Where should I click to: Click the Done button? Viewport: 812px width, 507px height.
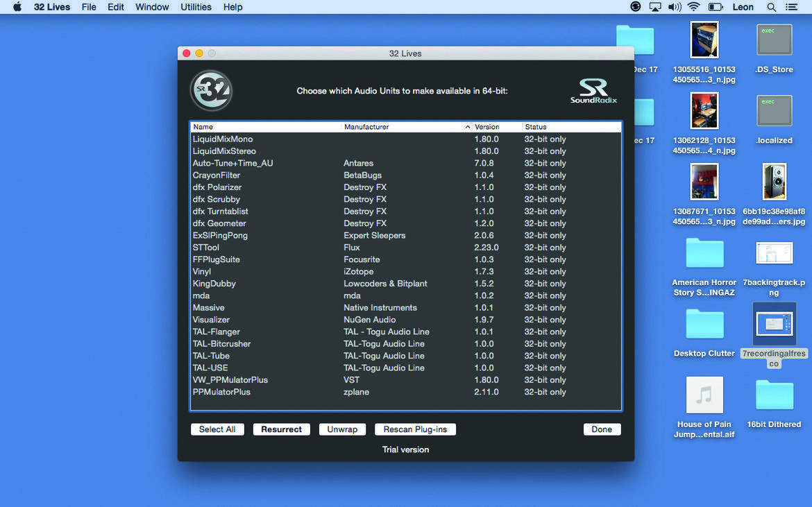pos(602,429)
